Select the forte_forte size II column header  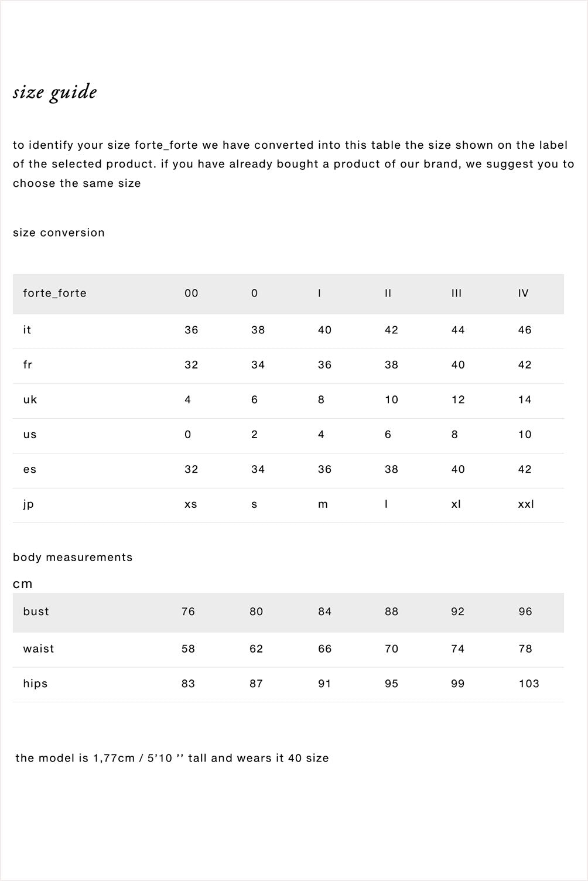[388, 293]
